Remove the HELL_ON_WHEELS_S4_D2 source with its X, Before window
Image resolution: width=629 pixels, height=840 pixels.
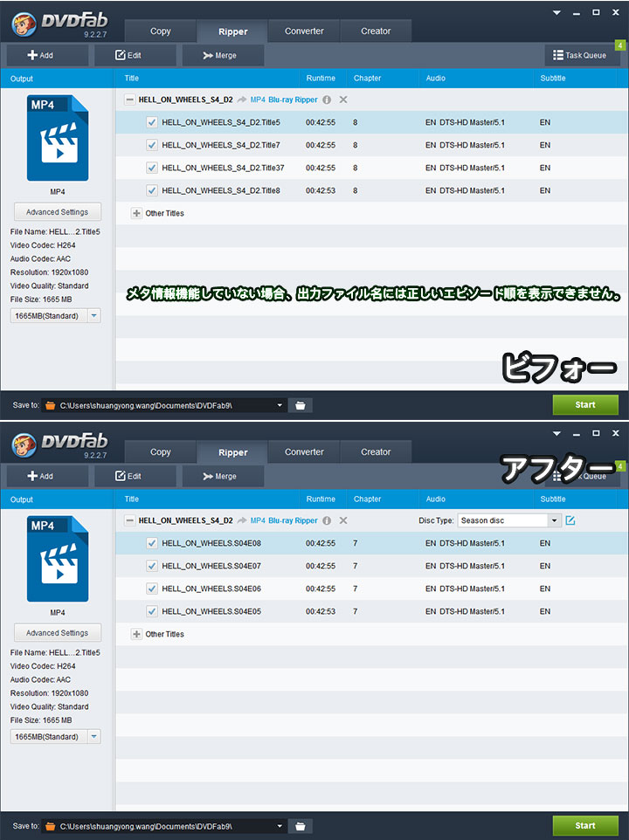(x=343, y=100)
